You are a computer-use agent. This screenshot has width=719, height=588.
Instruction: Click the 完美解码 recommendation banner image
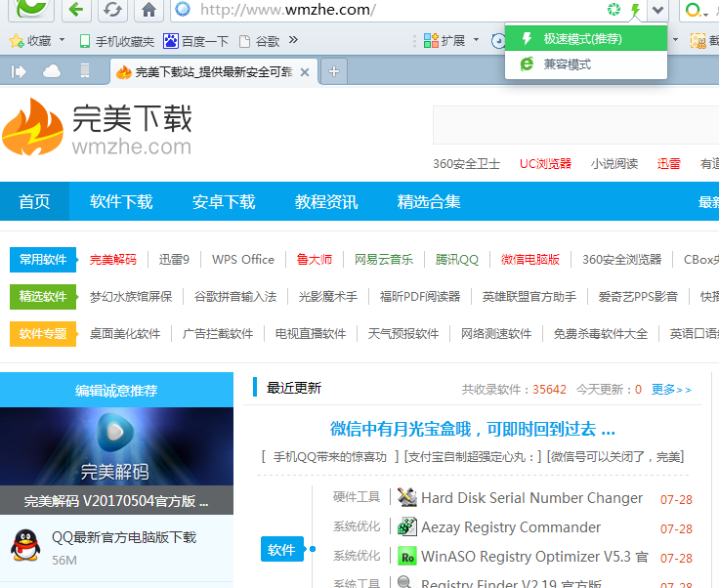coord(116,446)
